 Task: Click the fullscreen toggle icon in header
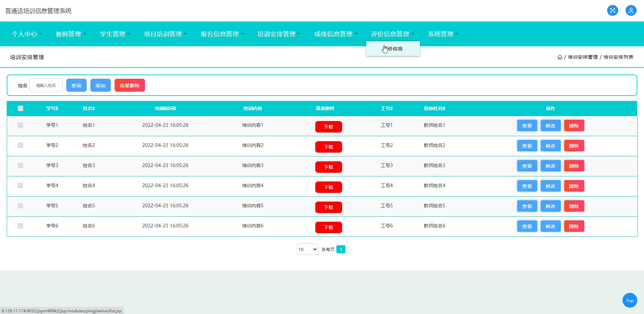pos(612,10)
